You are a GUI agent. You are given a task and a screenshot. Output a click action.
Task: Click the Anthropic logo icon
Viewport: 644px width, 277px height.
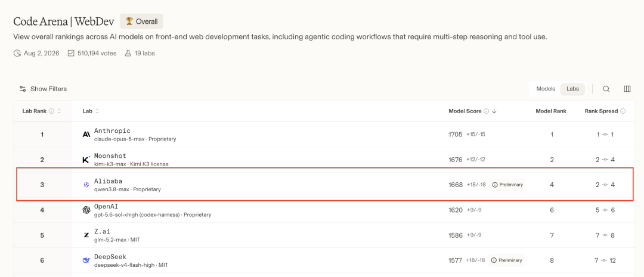coord(86,134)
